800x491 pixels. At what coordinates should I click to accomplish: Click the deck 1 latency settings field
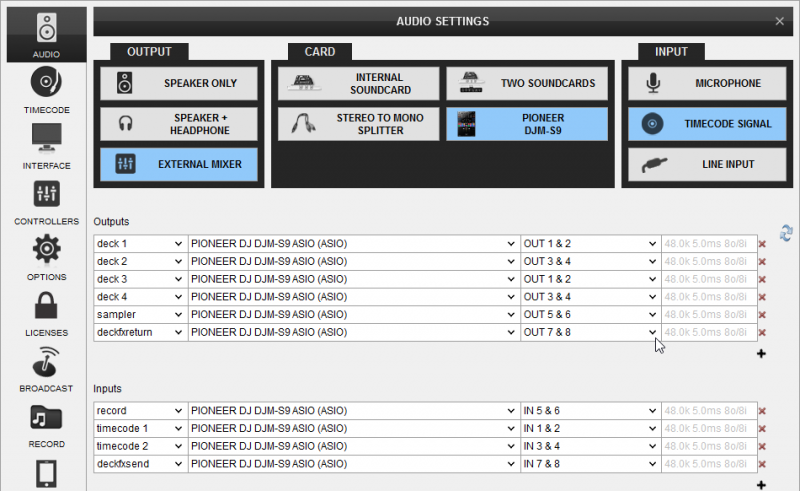coord(708,244)
